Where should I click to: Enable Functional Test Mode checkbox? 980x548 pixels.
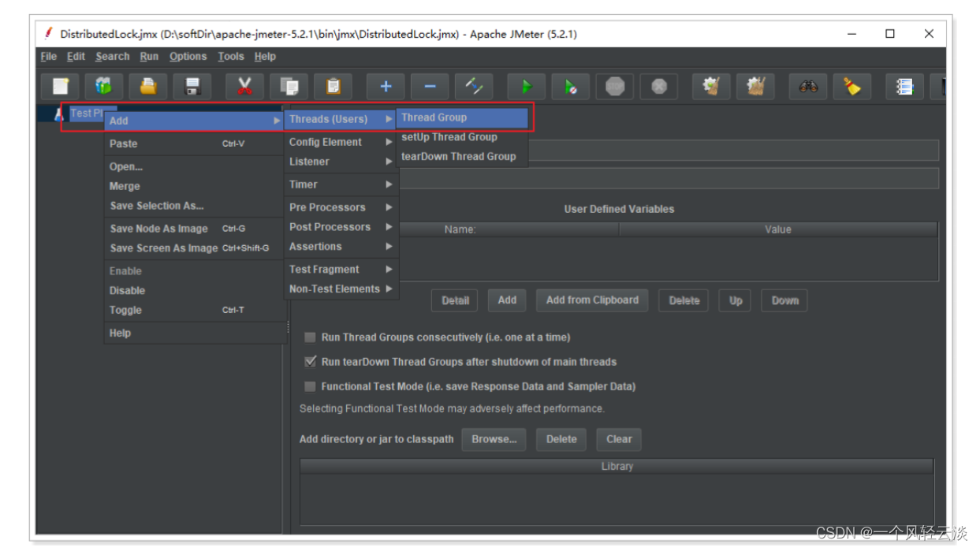(311, 386)
